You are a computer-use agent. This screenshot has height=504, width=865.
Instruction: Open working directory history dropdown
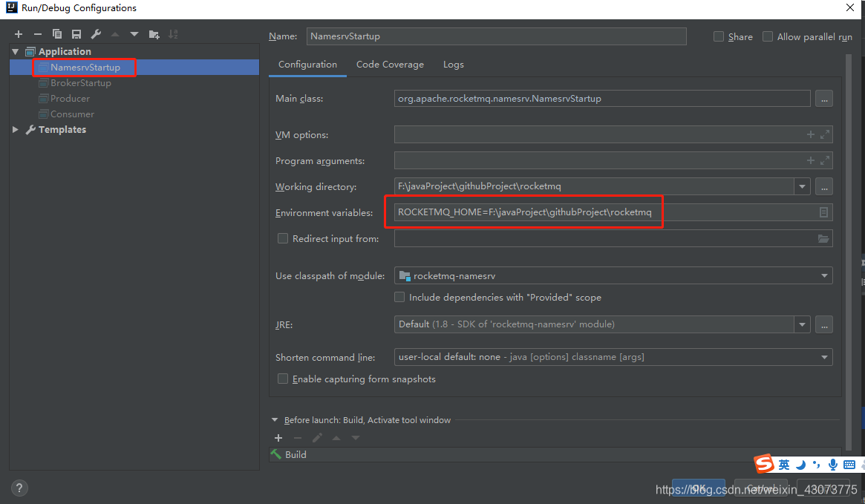tap(802, 186)
